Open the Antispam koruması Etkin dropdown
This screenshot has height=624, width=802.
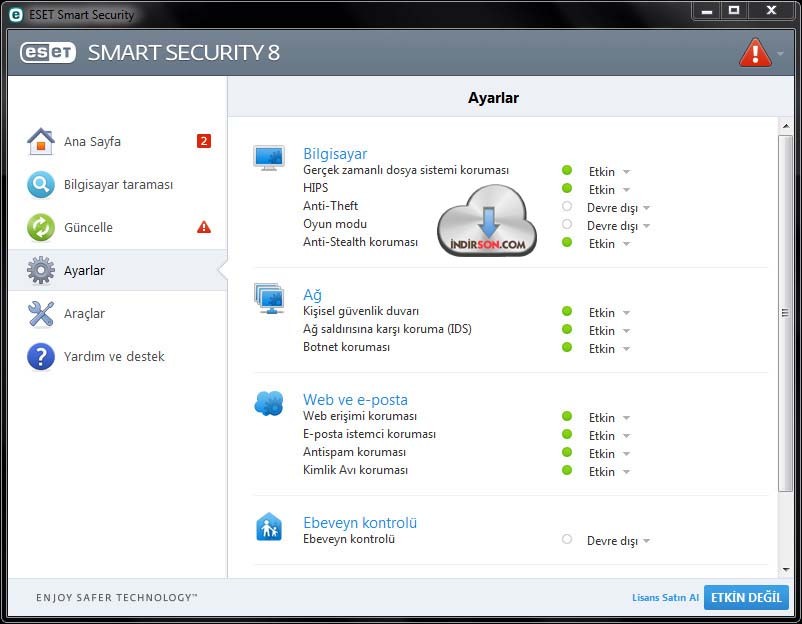click(609, 454)
